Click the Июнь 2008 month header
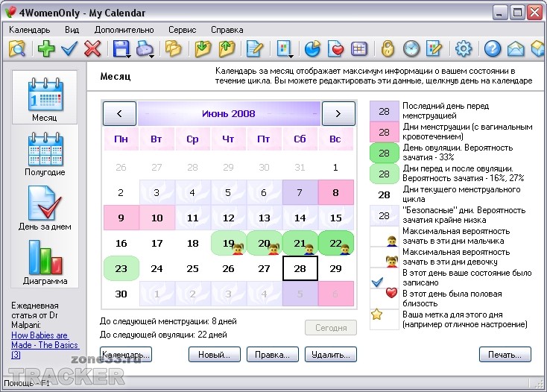 (x=229, y=114)
